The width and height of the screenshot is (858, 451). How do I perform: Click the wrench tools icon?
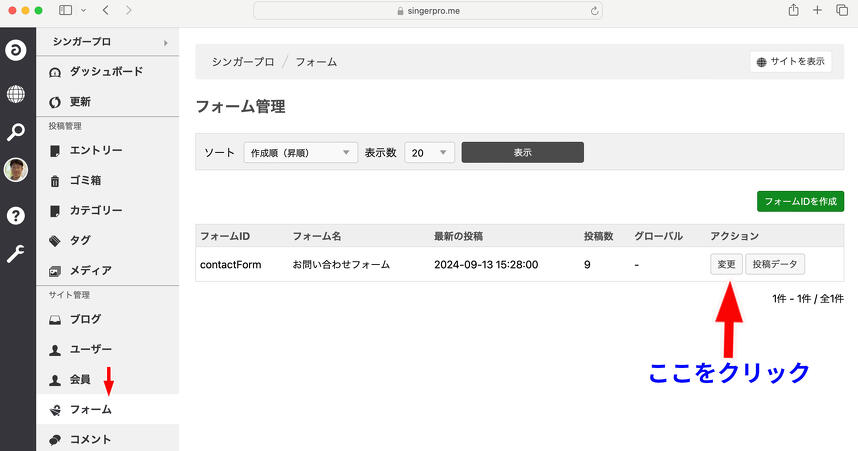16,254
